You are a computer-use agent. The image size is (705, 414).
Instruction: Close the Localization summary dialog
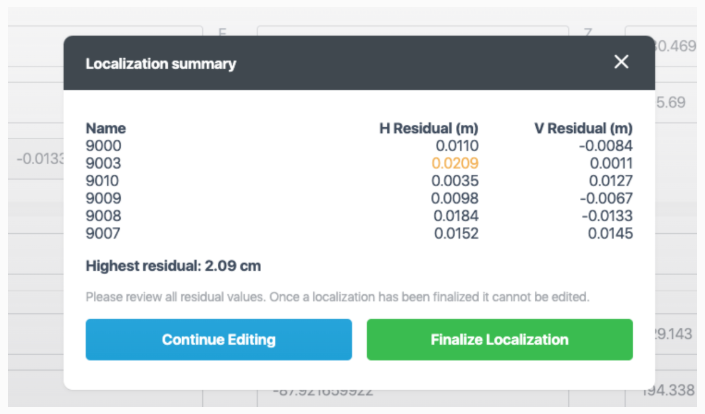tap(621, 62)
